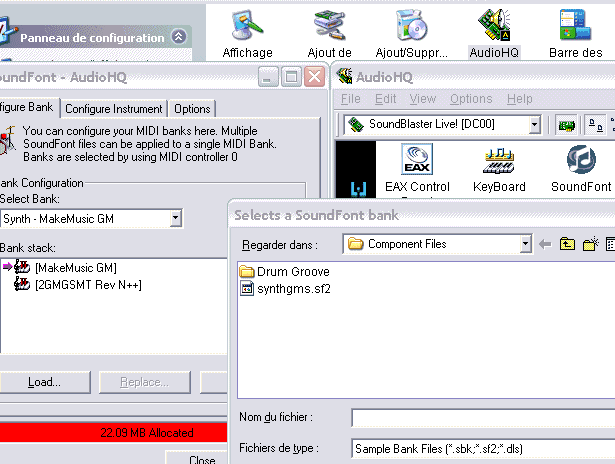Open the Ajout de control panel icon
The image size is (615, 464).
click(329, 35)
